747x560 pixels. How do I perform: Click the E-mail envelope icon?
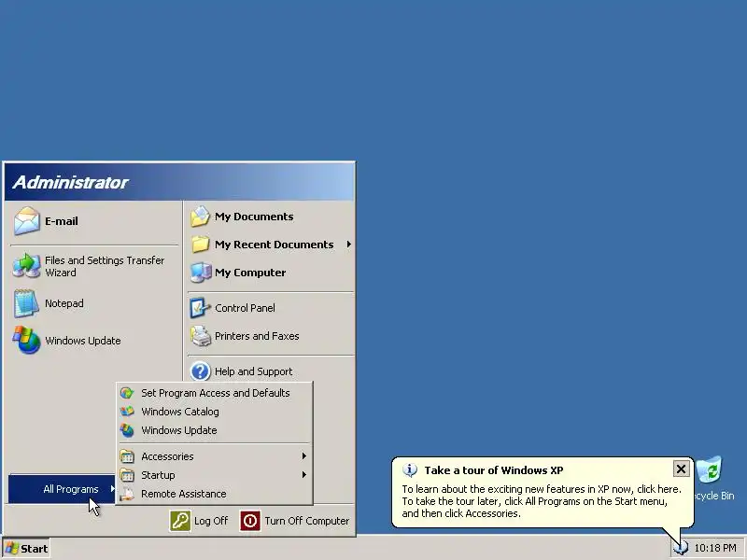[x=26, y=221]
